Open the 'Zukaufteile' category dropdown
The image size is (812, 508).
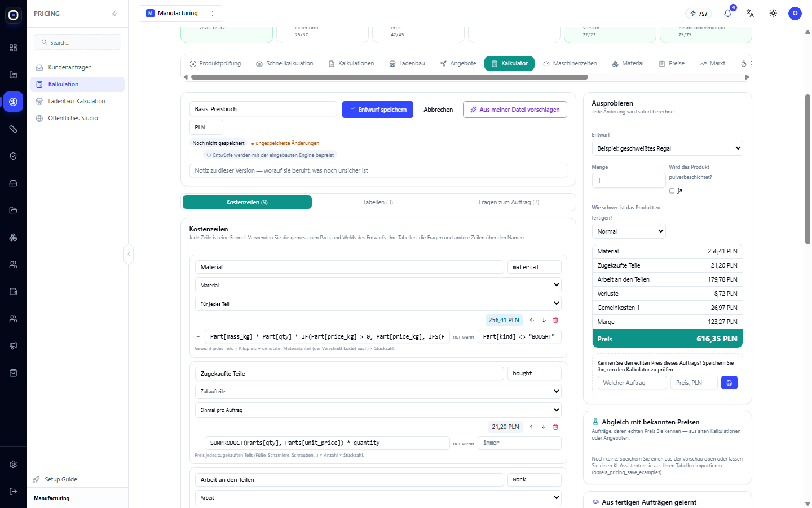click(x=378, y=392)
